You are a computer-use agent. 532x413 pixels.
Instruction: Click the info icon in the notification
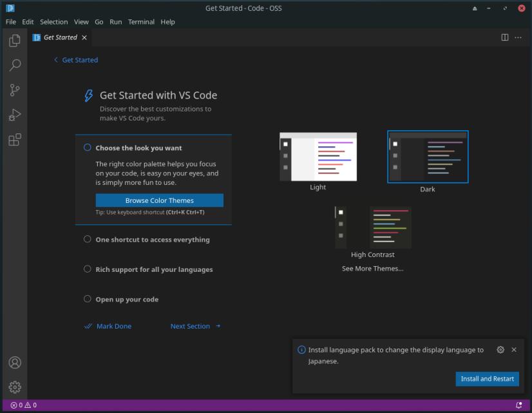tap(301, 350)
